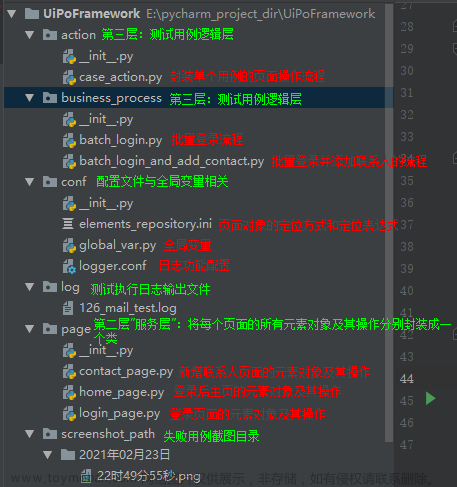457x487 pixels.
Task: Click the 126_mail_test.log file icon
Action: click(68, 308)
